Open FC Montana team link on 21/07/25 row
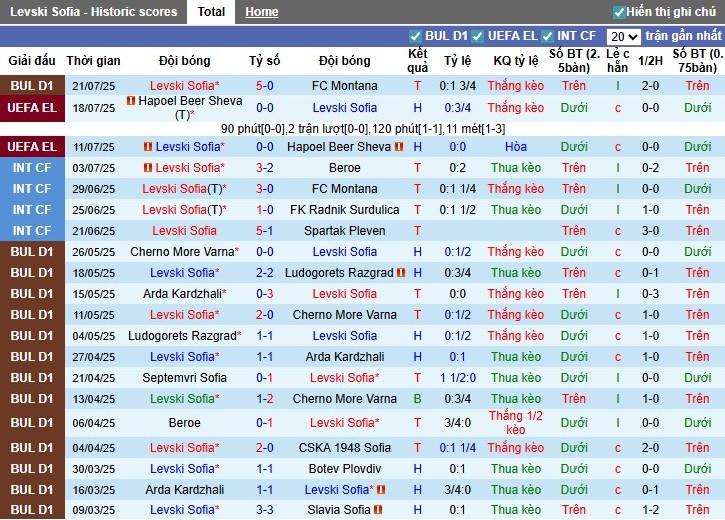725x520 pixels. (x=344, y=86)
